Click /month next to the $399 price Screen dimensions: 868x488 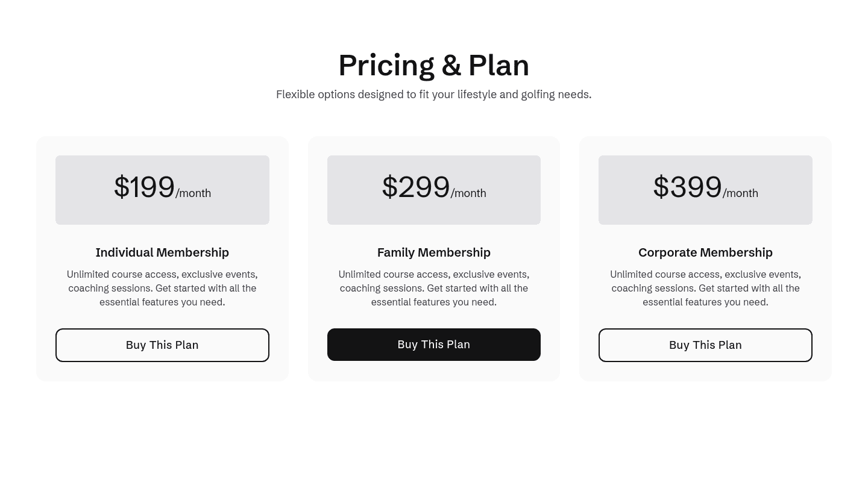tap(740, 193)
